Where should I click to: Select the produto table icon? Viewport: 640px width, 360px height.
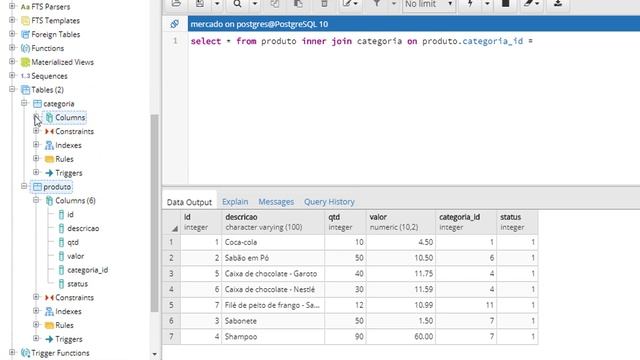[x=37, y=187]
